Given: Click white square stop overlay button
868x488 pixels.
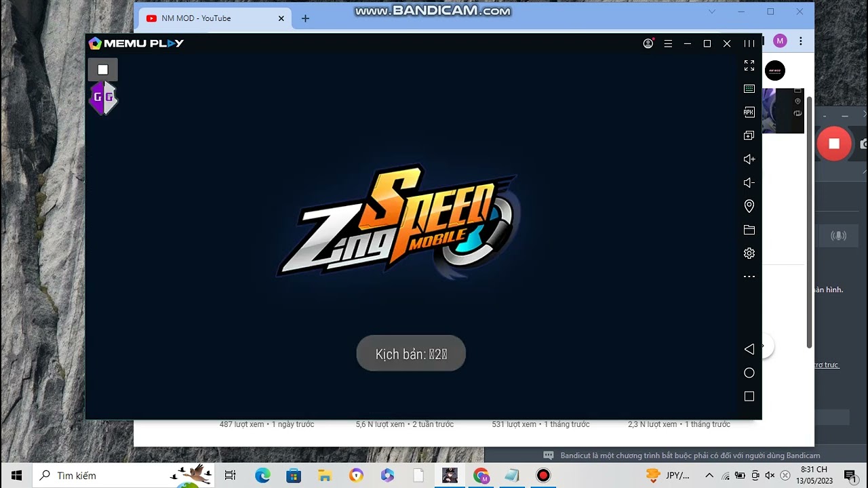Looking at the screenshot, I should pos(103,70).
